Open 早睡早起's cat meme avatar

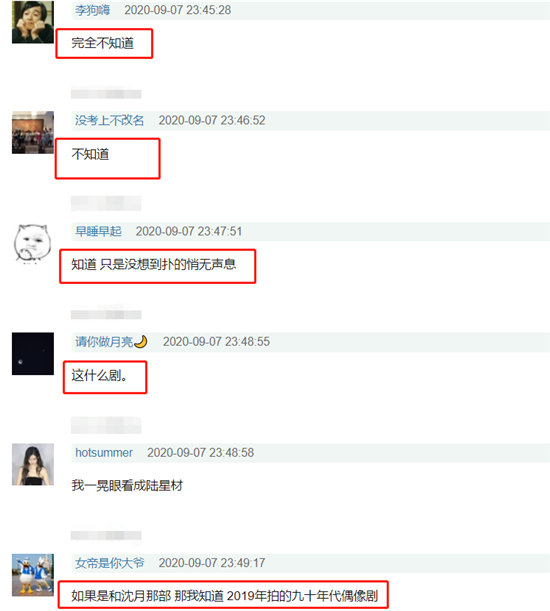click(33, 243)
